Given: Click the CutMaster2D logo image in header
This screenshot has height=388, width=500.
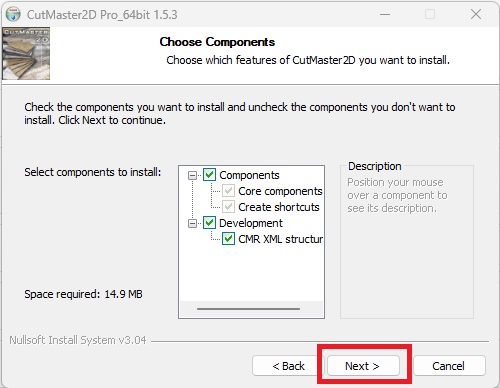Looking at the screenshot, I should click(26, 54).
